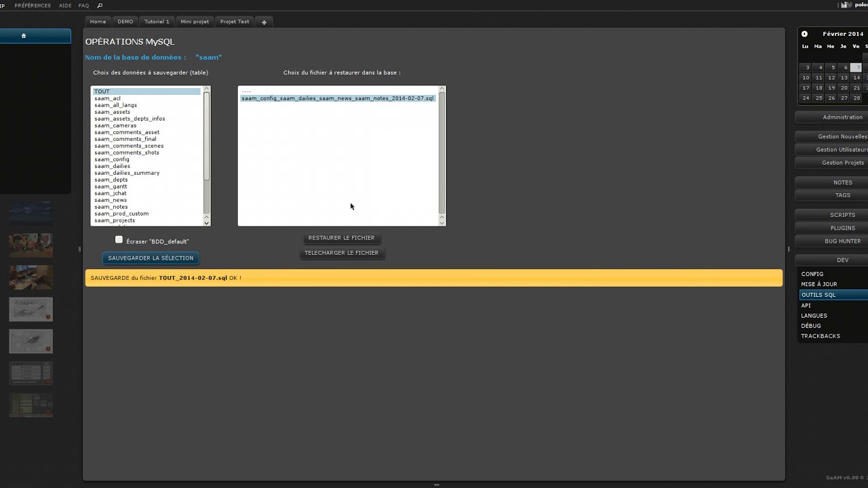Image resolution: width=868 pixels, height=488 pixels.
Task: Select day 7 in February calendar
Action: point(856,68)
